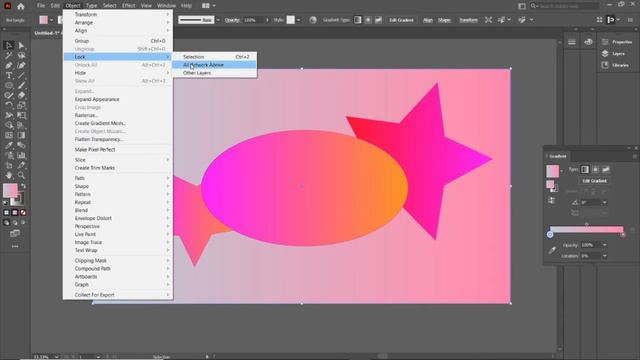Open the Location dropdown in the Gradient panel

click(604, 256)
